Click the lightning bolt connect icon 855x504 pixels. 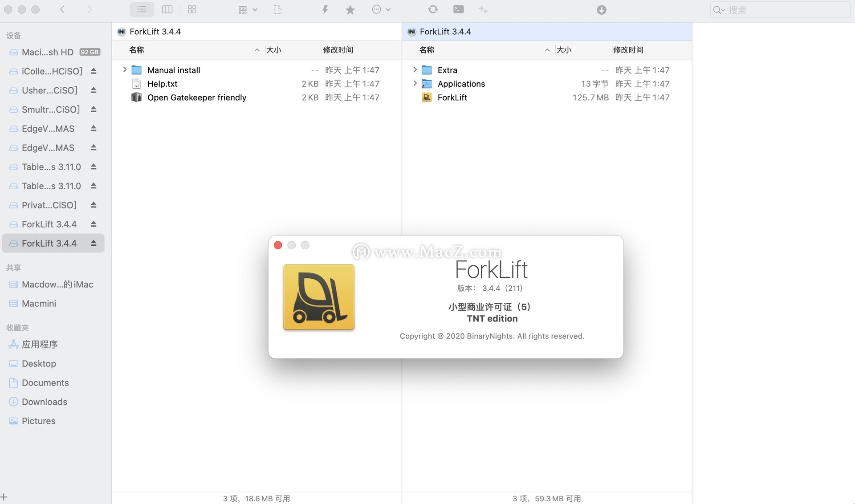pos(325,9)
